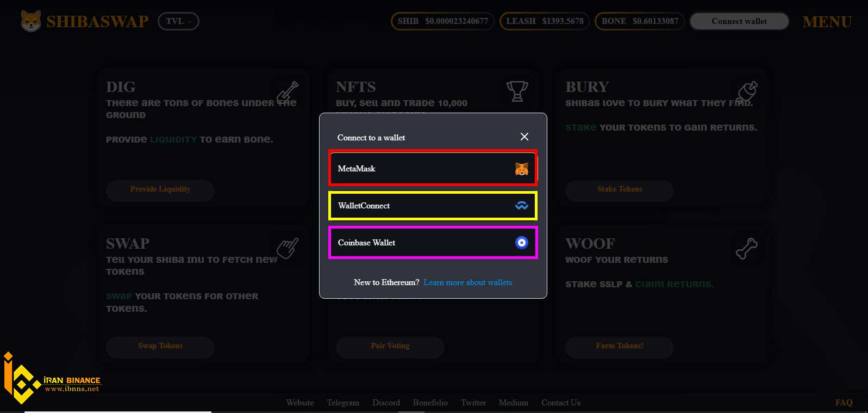Click the Coinbase Wallet circle icon
This screenshot has height=413, width=868.
click(521, 243)
